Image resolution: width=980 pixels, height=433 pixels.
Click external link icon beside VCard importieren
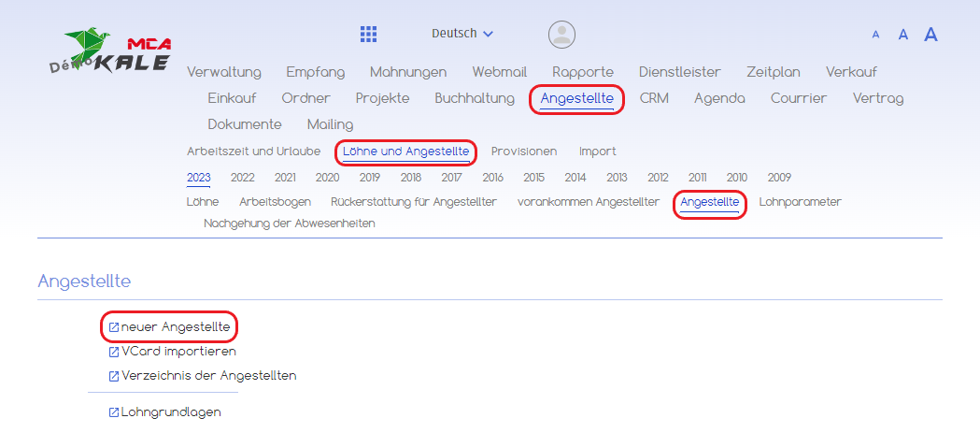point(114,352)
